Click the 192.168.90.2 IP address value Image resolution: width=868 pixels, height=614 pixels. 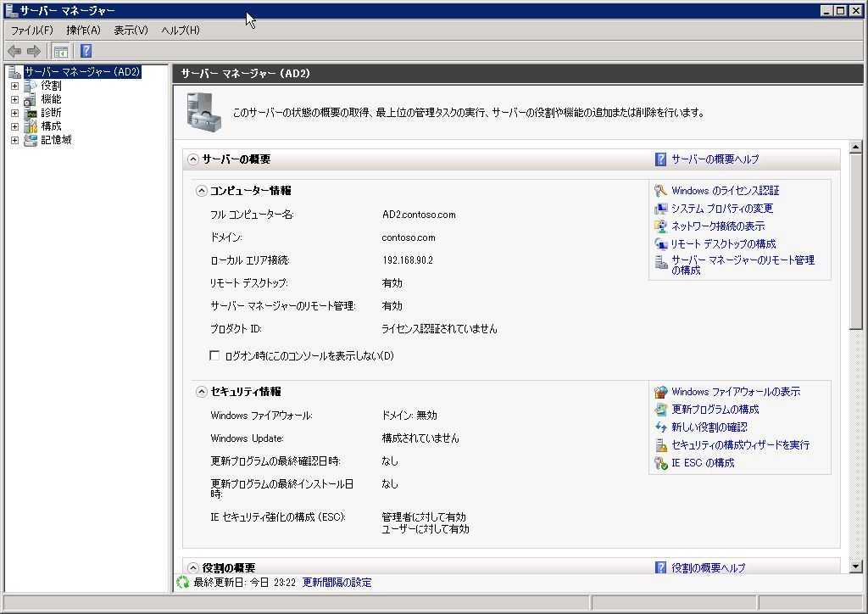pos(408,260)
